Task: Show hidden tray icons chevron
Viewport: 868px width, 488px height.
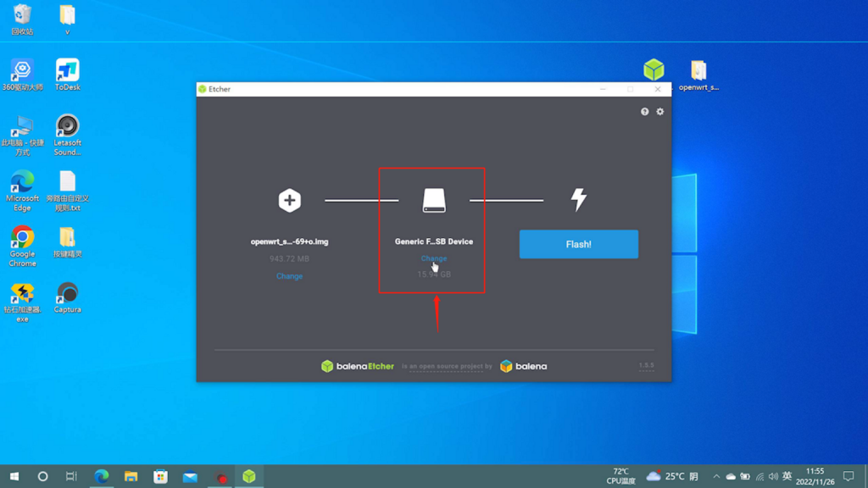Action: tap(716, 476)
